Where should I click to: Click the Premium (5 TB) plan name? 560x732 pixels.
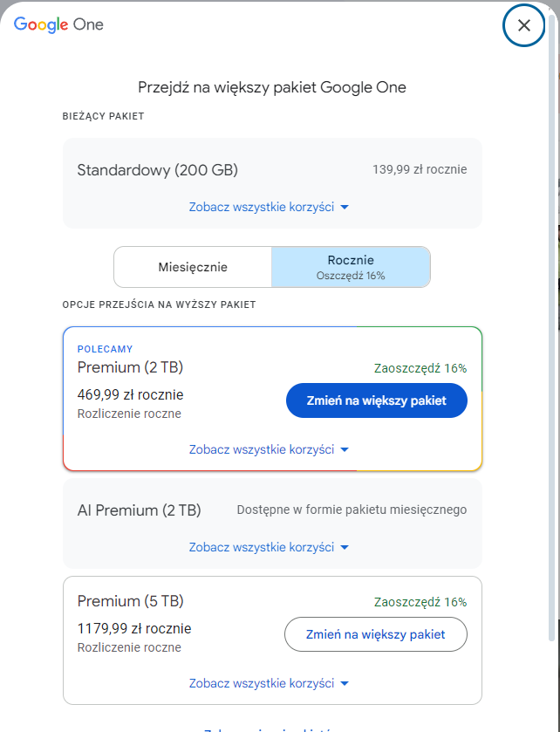click(x=130, y=601)
